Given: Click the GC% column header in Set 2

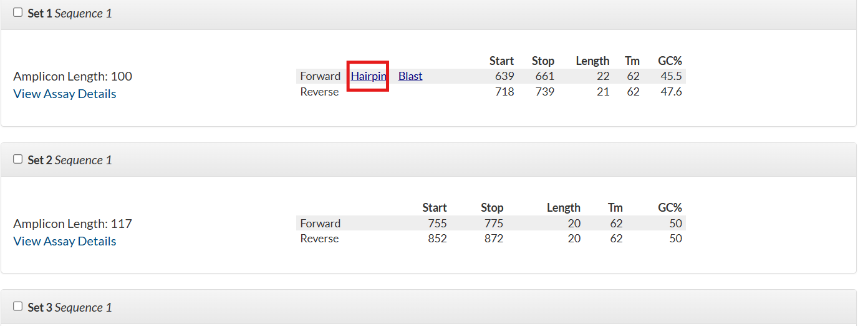Looking at the screenshot, I should click(670, 207).
